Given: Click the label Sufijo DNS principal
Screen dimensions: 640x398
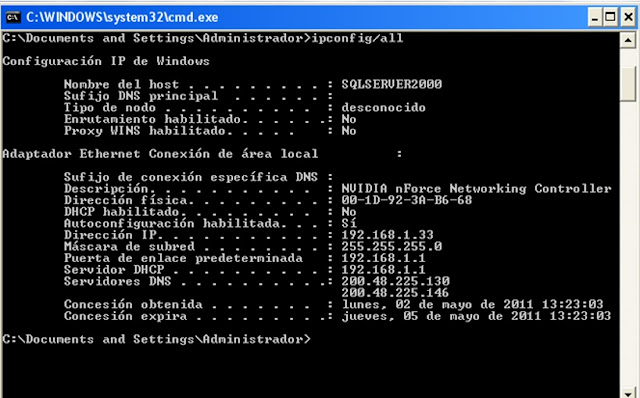Looking at the screenshot, I should [x=141, y=96].
